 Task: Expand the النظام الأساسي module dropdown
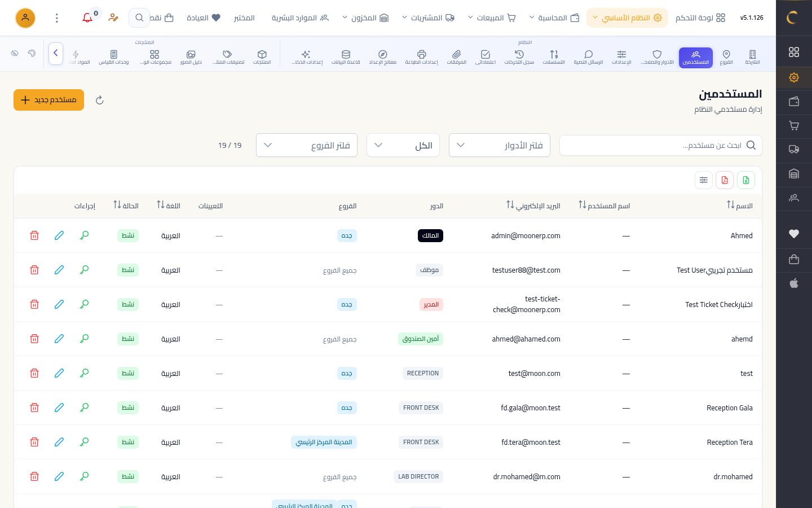pyautogui.click(x=627, y=18)
